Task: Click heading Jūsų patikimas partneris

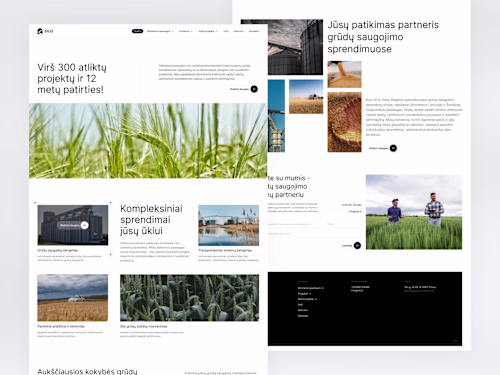Action: pos(383,37)
